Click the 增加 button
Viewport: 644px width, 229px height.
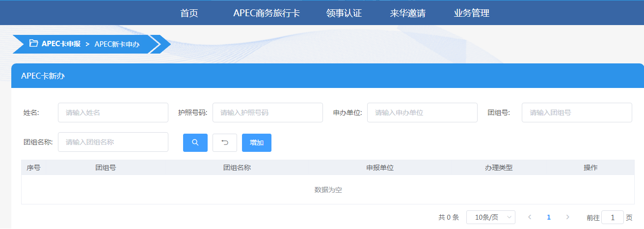(x=257, y=143)
